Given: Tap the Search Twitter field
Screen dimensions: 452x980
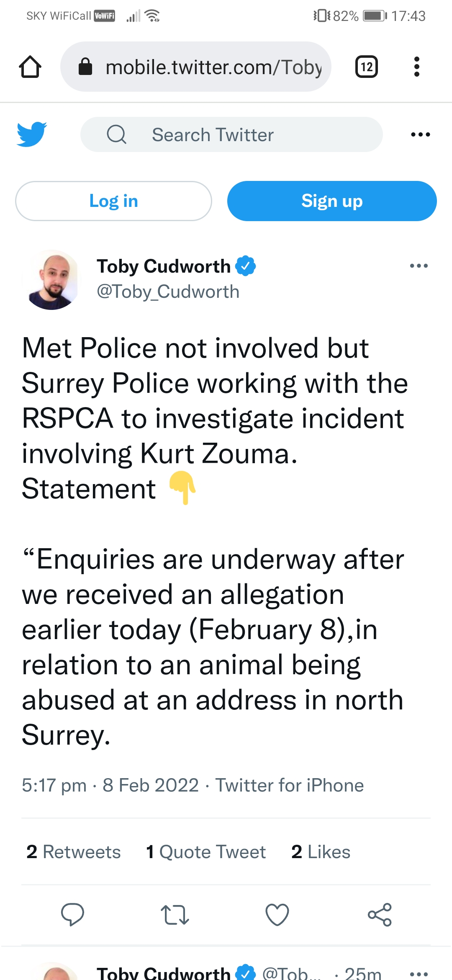Looking at the screenshot, I should tap(231, 134).
